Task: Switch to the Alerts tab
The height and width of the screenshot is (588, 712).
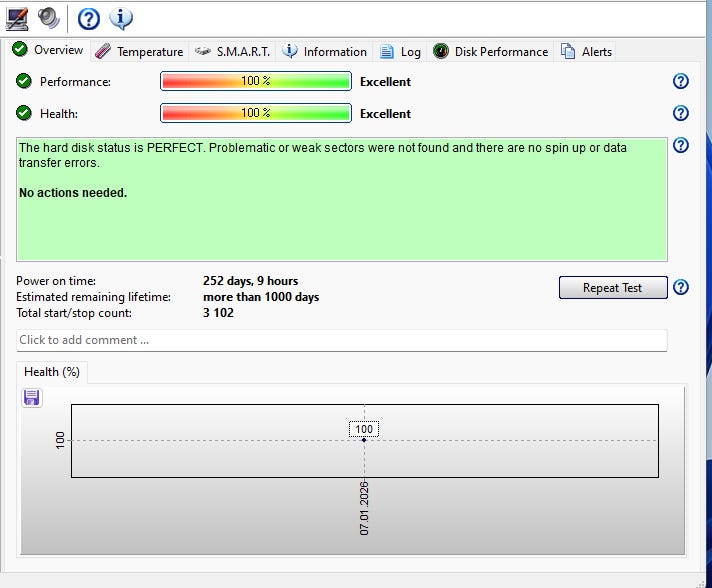Action: tap(586, 51)
